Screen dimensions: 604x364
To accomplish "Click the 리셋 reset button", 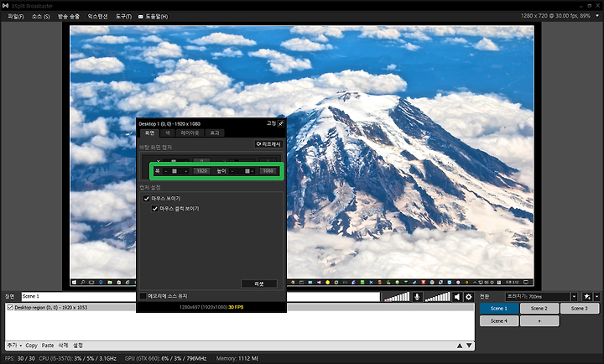I will (x=259, y=283).
